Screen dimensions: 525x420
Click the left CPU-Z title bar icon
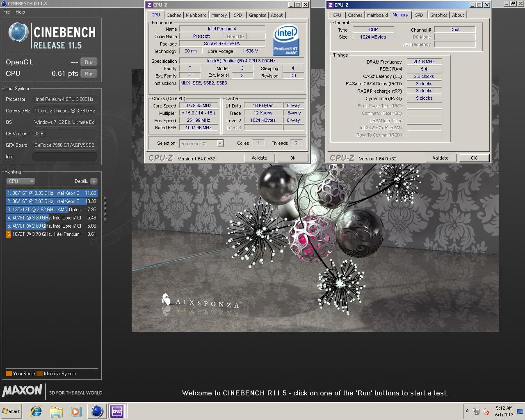tap(149, 5)
